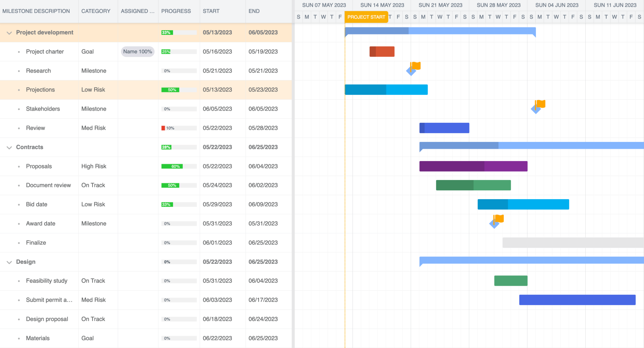Screen dimensions: 644x348
Task: Click the SUN 28 MAY 2023 week header
Action: (498, 5)
